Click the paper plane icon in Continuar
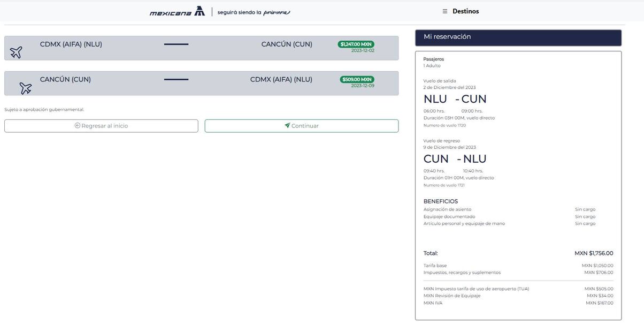 coord(287,126)
